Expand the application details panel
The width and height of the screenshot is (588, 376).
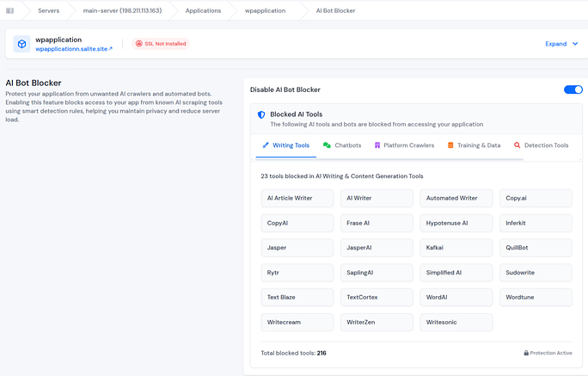pos(556,44)
